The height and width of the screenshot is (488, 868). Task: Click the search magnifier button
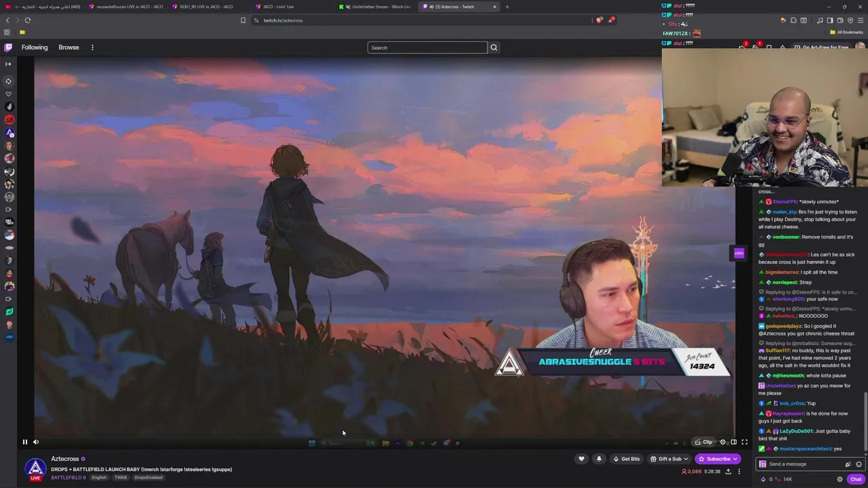(494, 47)
